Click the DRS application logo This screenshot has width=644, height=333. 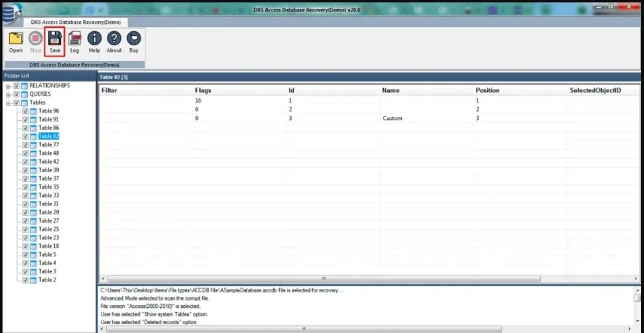(x=12, y=10)
